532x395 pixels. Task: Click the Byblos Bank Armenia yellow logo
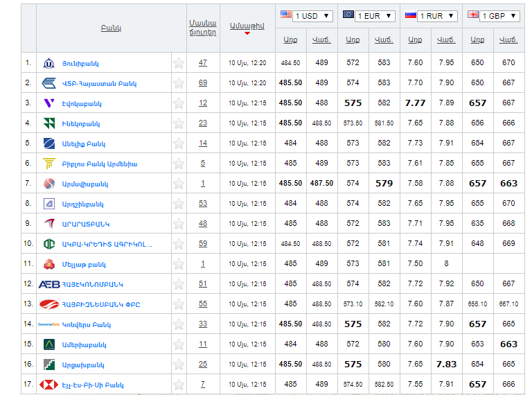point(49,164)
